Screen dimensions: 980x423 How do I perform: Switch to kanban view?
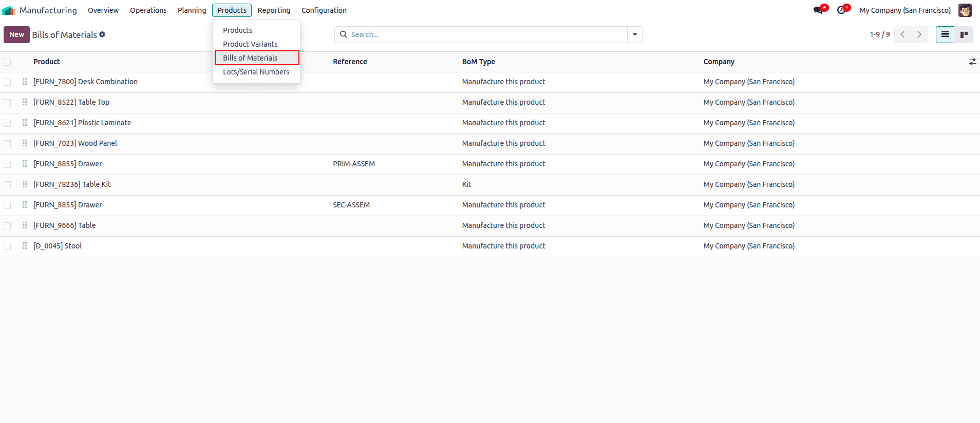(x=964, y=34)
